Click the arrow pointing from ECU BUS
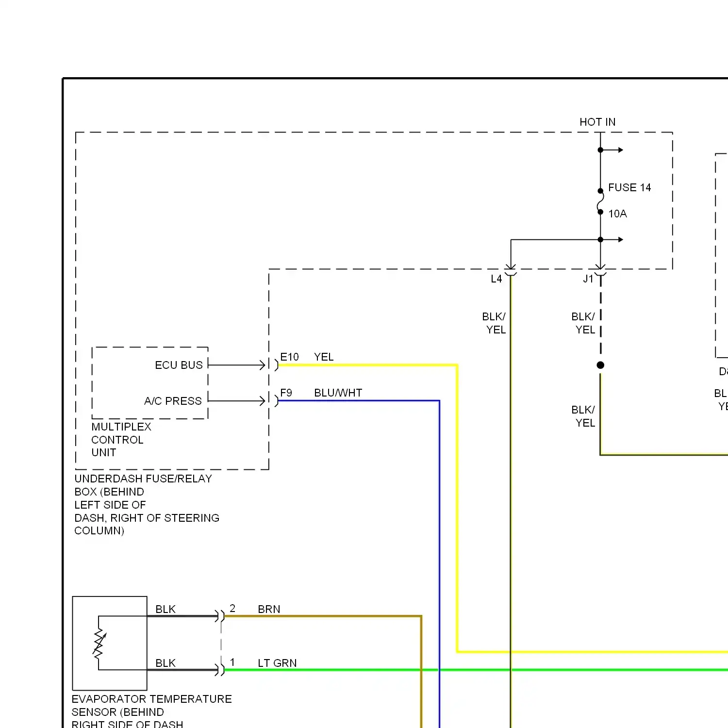Viewport: 728px width, 728px height. point(237,365)
